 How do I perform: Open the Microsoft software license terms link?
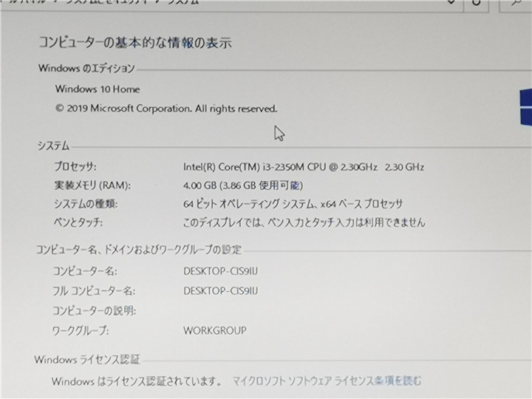coord(327,381)
